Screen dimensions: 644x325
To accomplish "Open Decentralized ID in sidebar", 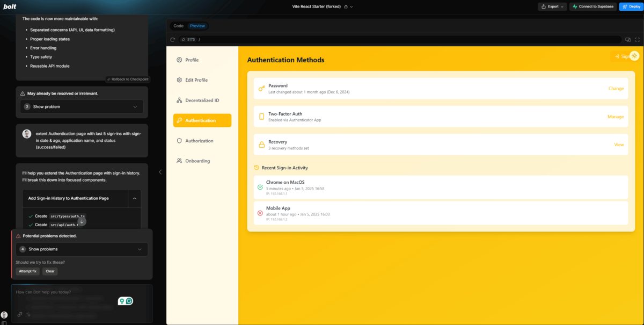I will [202, 100].
